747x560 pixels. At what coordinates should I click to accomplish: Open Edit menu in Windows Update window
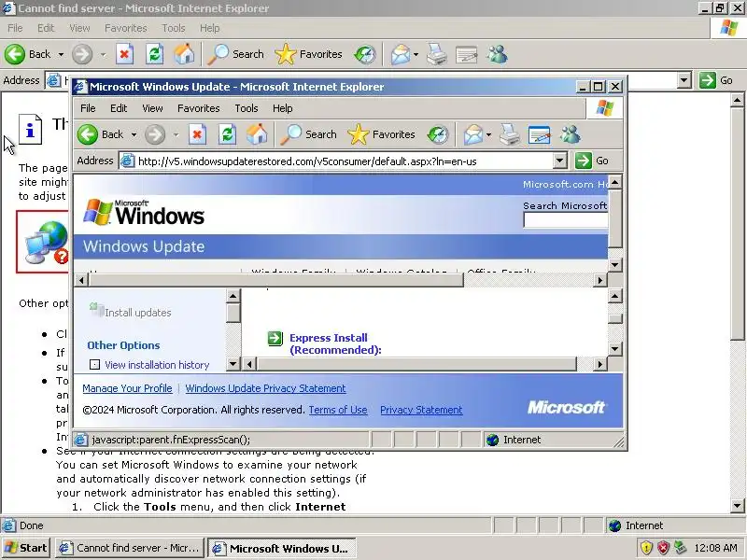(x=119, y=108)
